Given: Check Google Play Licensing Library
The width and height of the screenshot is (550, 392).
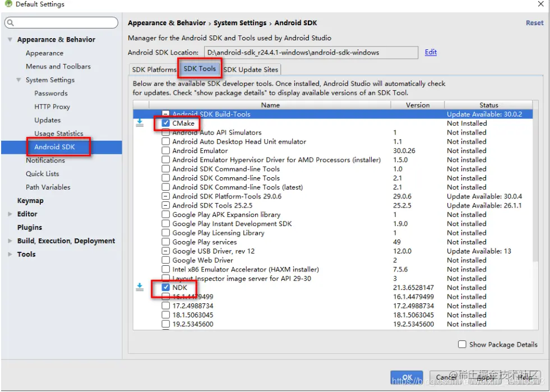Looking at the screenshot, I should pos(166,233).
